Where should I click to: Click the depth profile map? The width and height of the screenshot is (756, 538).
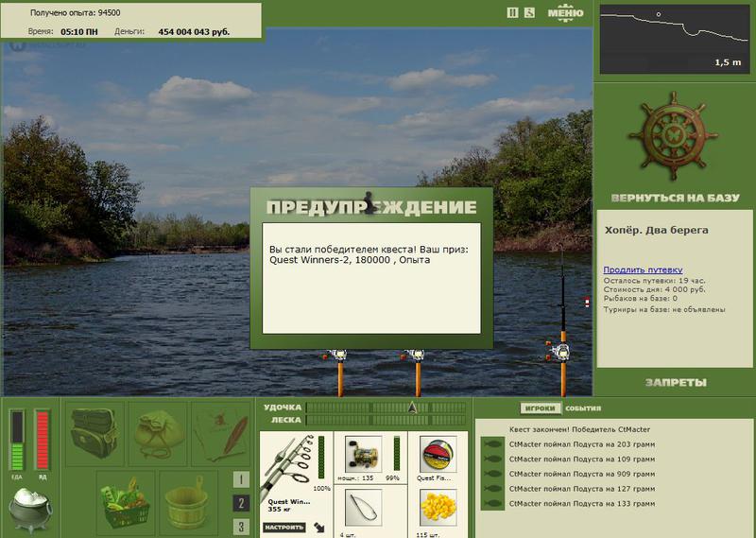tap(675, 39)
